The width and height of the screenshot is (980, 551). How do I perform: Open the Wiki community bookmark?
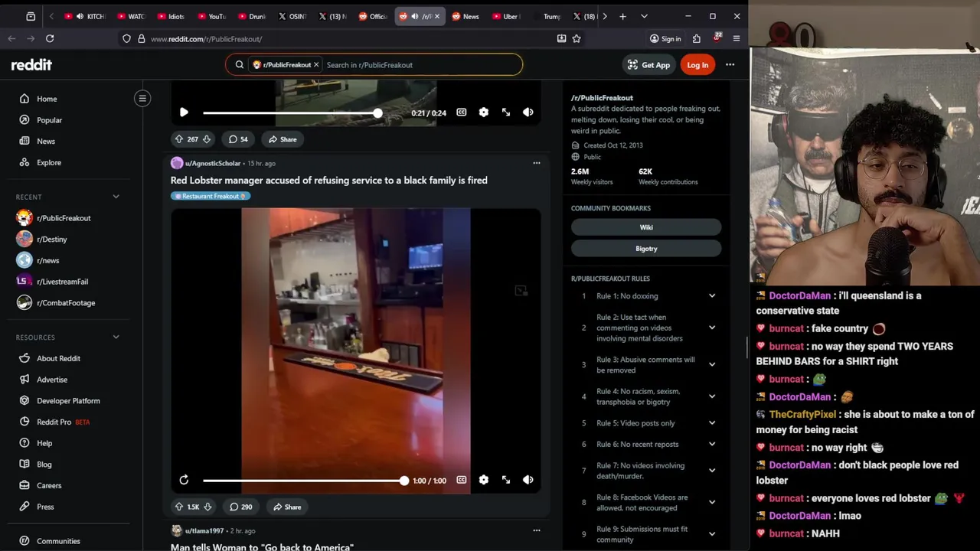(646, 227)
